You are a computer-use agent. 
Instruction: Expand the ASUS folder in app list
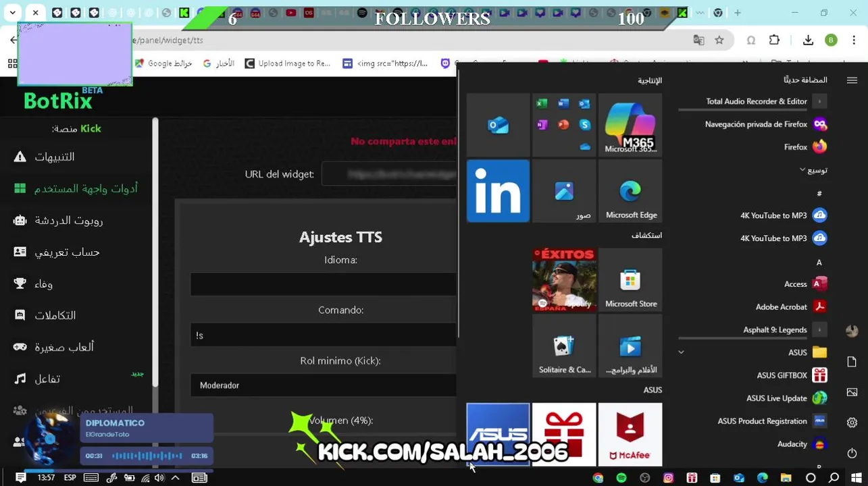[753, 352]
